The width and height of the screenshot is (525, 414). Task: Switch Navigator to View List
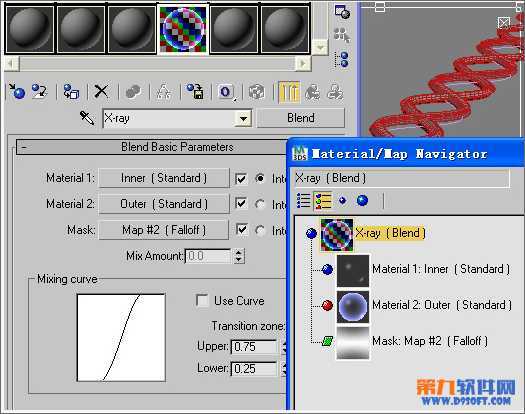303,201
